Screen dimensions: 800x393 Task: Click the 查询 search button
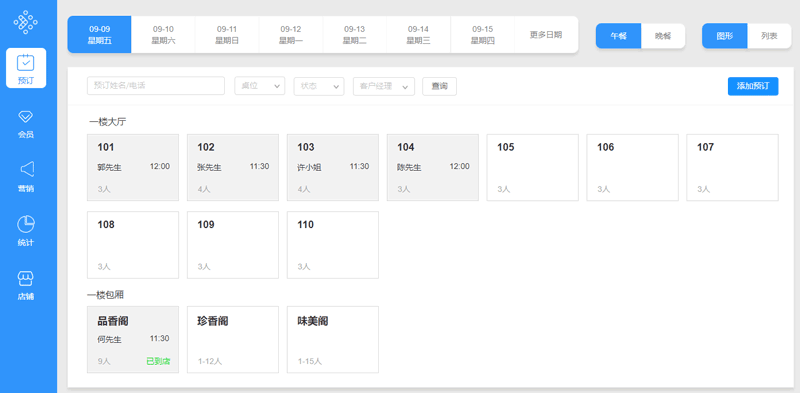click(439, 86)
